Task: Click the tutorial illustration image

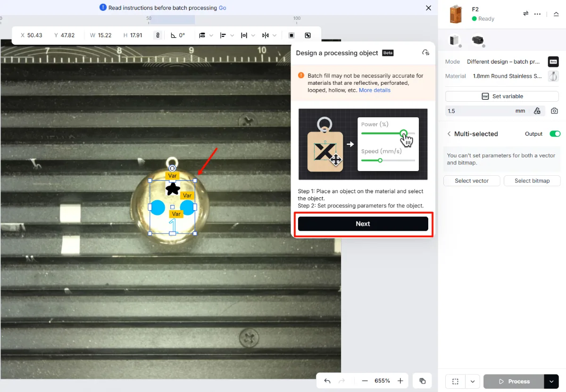Action: pyautogui.click(x=363, y=144)
